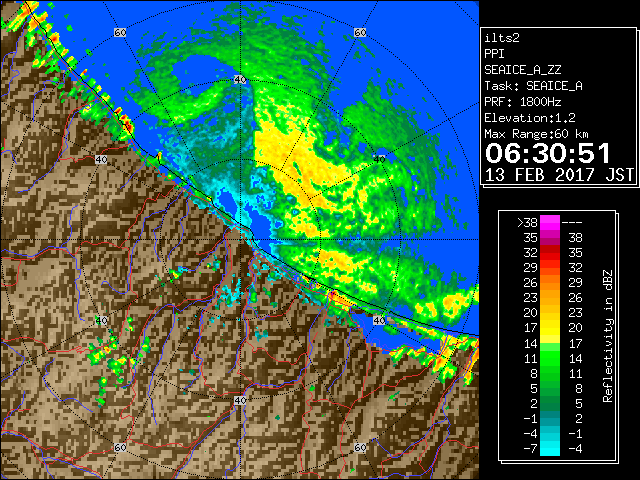The height and width of the screenshot is (480, 640).
Task: Click the 06:30:51 timestamp
Action: [547, 153]
